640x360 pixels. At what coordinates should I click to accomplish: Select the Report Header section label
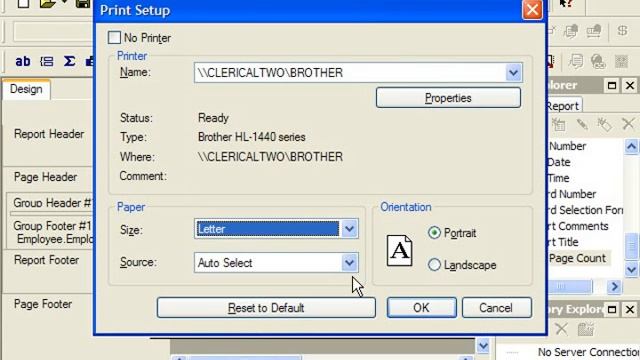(49, 134)
